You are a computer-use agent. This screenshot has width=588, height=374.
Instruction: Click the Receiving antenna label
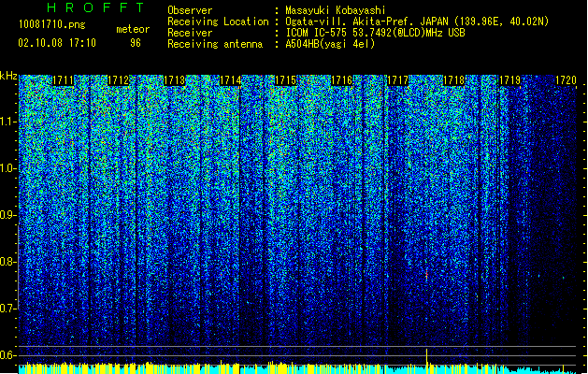215,44
